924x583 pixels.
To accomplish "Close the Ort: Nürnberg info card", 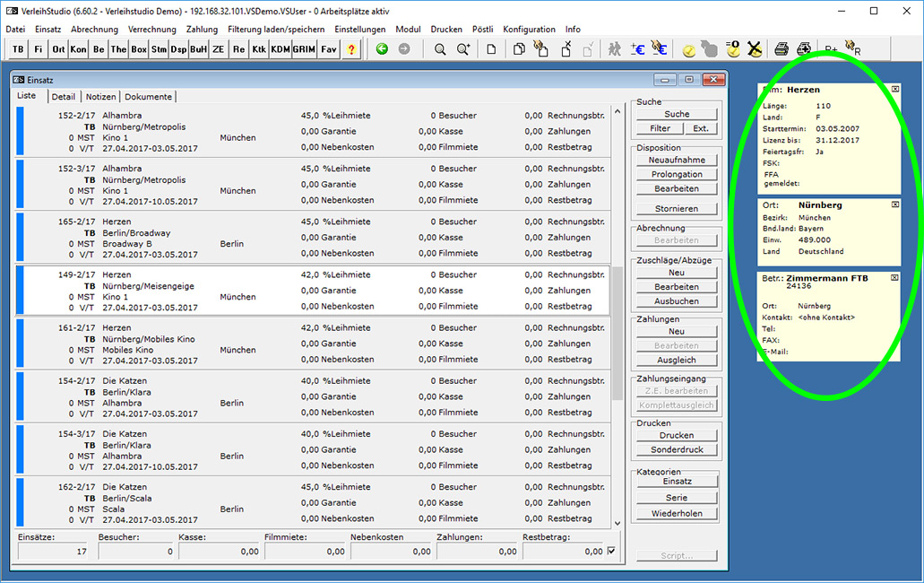I will (895, 204).
